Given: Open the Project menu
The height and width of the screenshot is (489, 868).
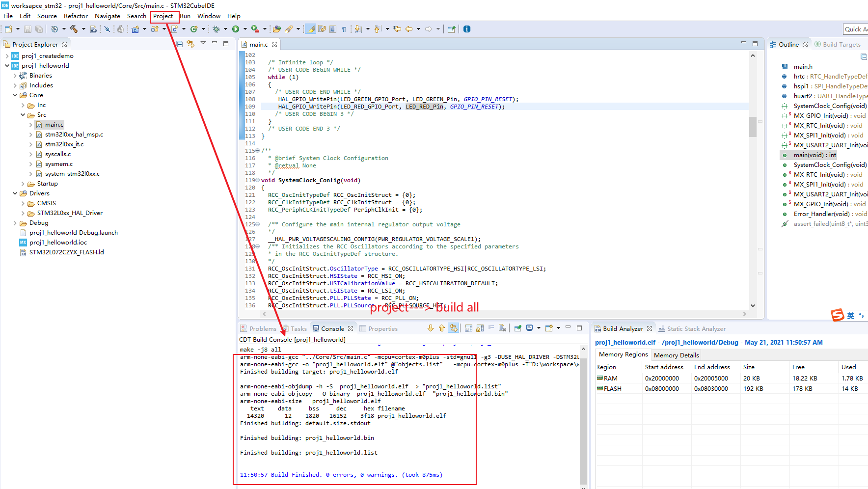Looking at the screenshot, I should tap(163, 16).
